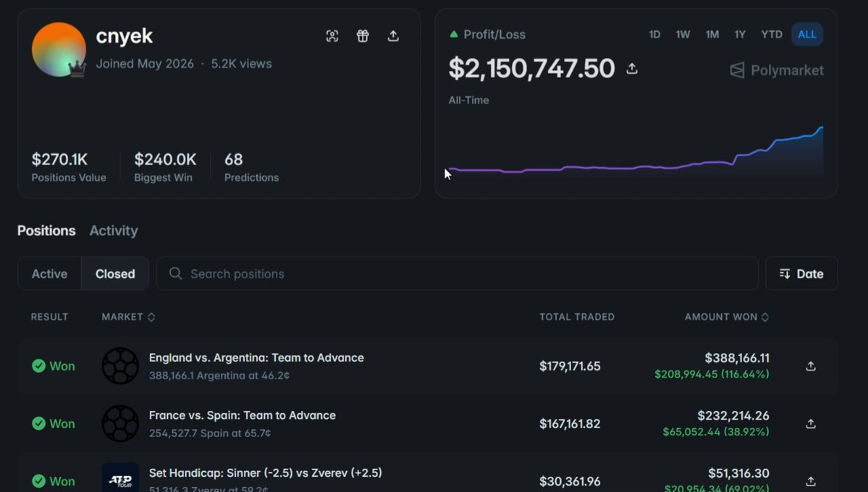Select the 1W profit range

click(683, 34)
